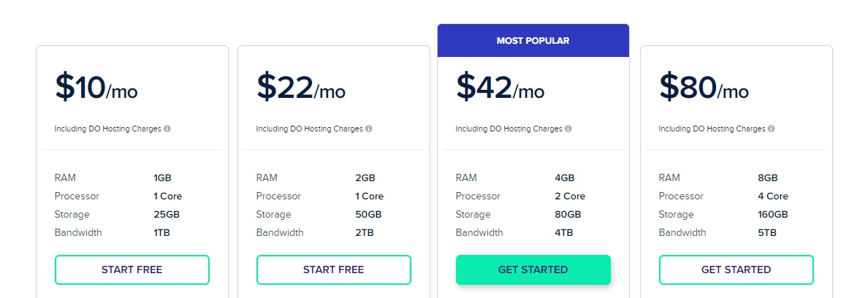Get started with the $80/mo plan
This screenshot has height=298, width=868.
click(736, 270)
